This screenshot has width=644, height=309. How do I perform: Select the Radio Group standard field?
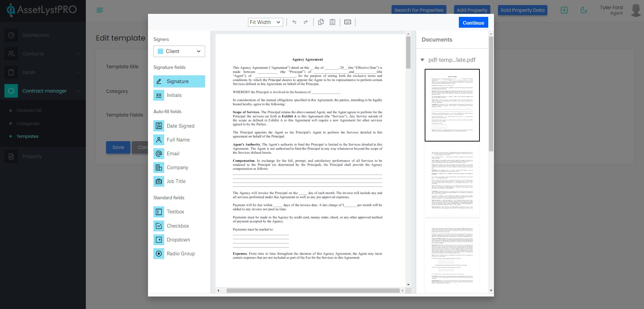click(x=179, y=254)
